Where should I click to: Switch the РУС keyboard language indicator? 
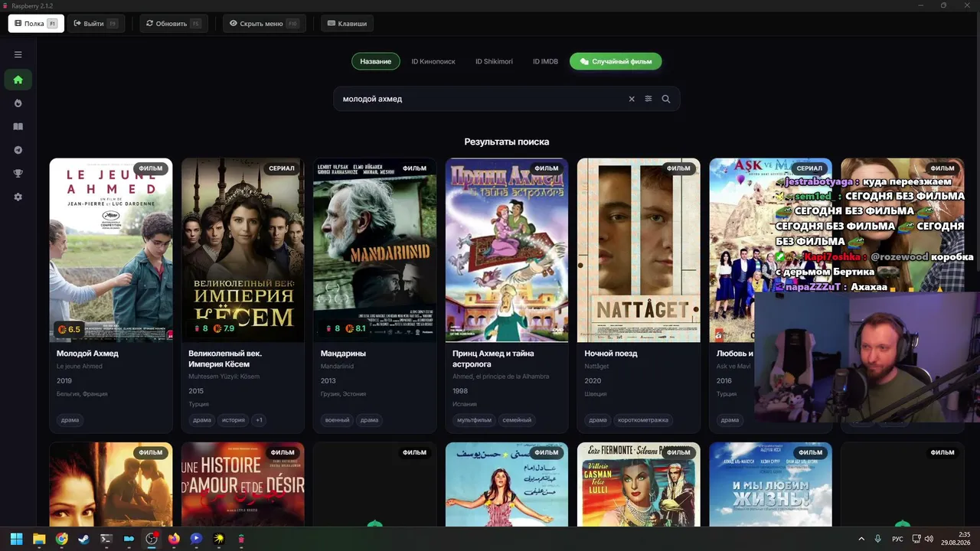click(x=897, y=539)
